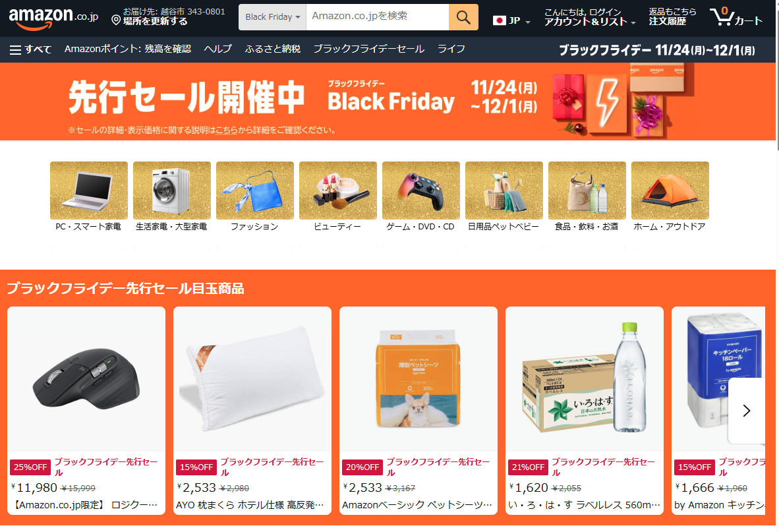The image size is (779, 532).
Task: Open ふるさと納税 in the navigation bar
Action: 272,49
